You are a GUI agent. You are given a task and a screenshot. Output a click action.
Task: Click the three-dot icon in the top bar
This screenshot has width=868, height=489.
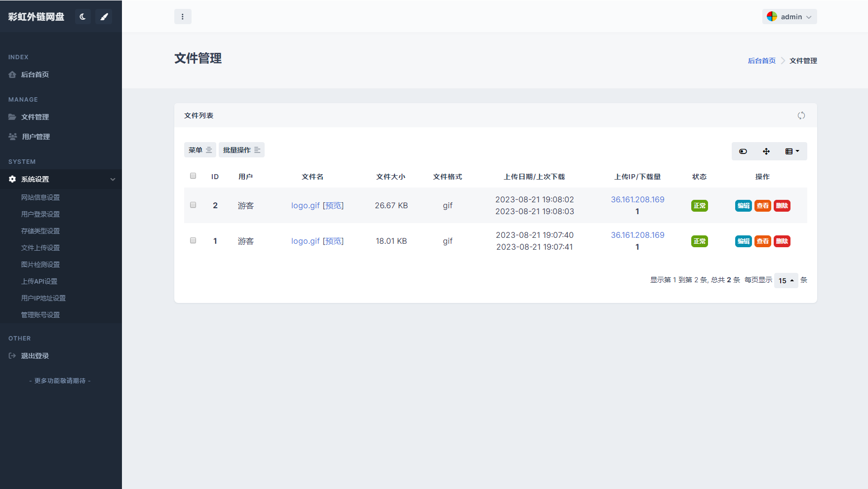(x=183, y=16)
